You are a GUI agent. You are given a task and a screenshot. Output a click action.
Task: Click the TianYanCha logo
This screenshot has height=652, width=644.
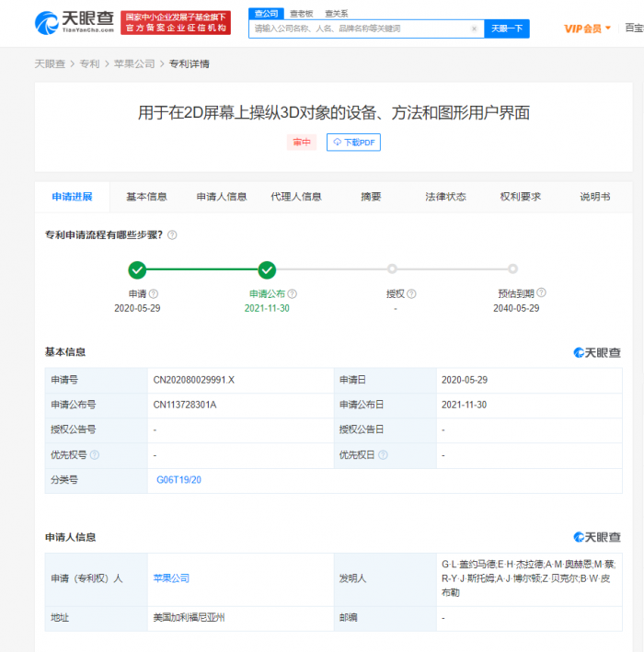[75, 22]
